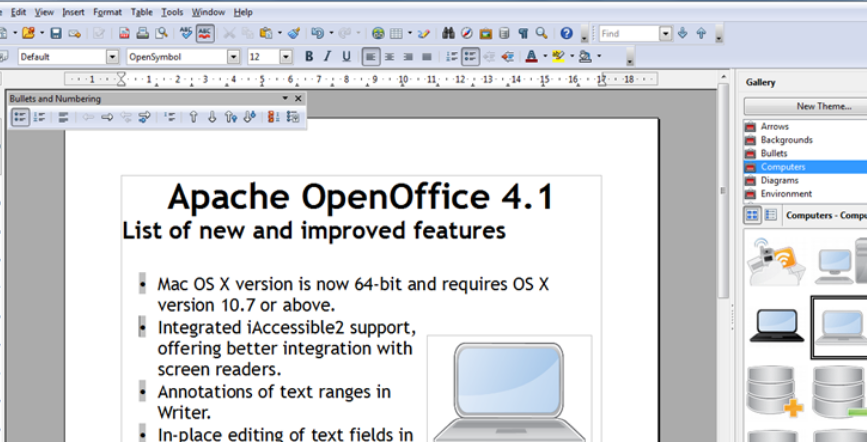Open the Bullets and Numbering dialog icon
The width and height of the screenshot is (867, 442).
coord(293,117)
